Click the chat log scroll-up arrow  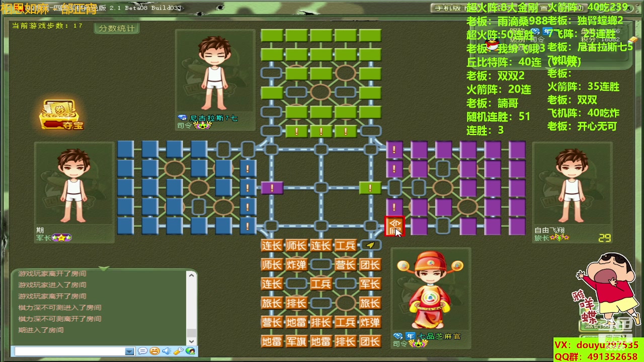pyautogui.click(x=191, y=275)
